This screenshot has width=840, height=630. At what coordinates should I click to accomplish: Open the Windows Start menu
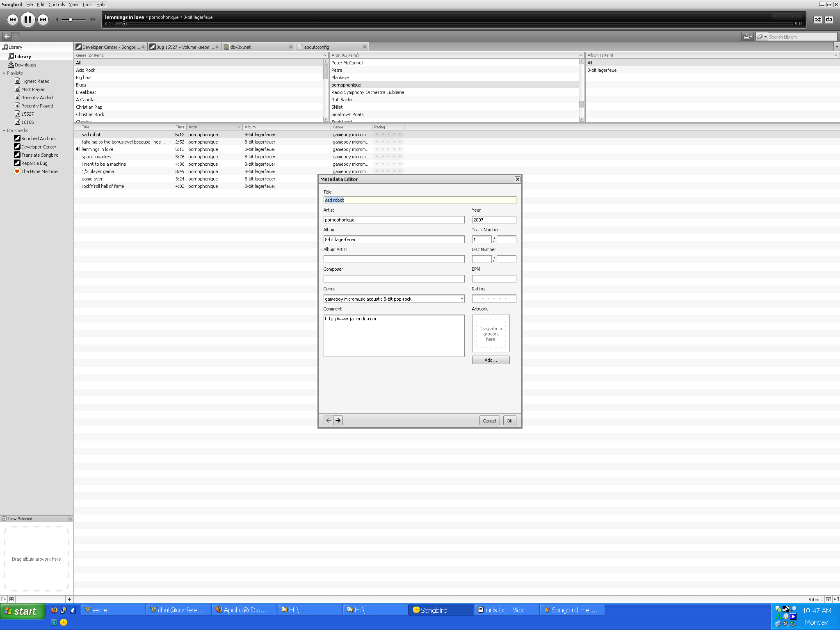[22, 611]
